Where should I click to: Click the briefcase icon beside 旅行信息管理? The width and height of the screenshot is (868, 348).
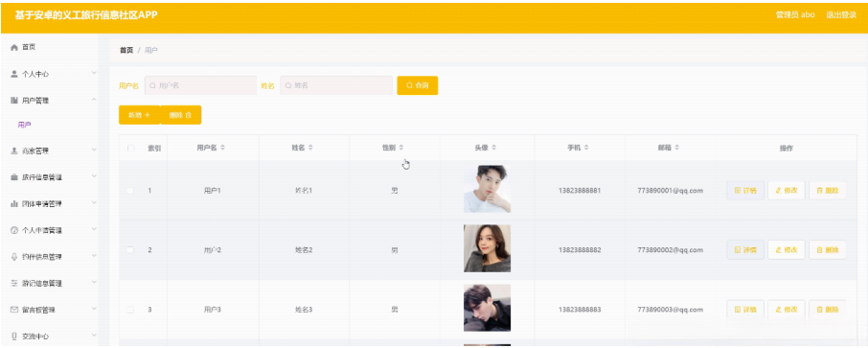tap(14, 177)
